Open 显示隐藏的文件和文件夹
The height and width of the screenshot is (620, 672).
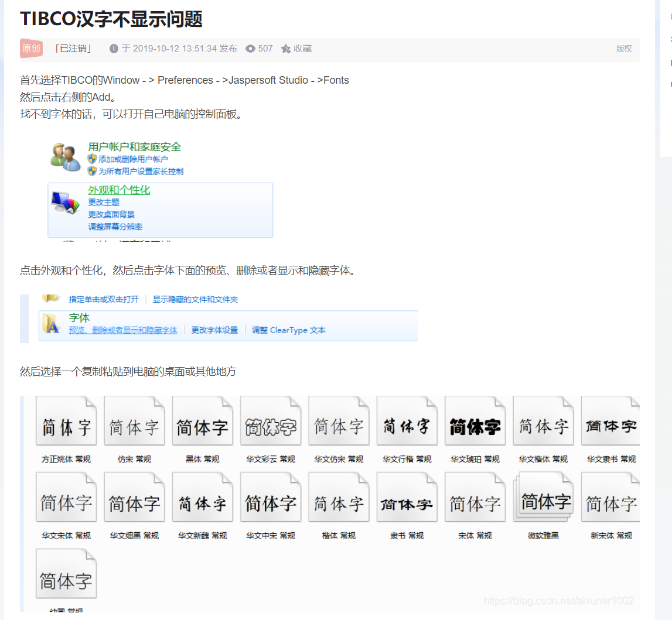coord(196,299)
